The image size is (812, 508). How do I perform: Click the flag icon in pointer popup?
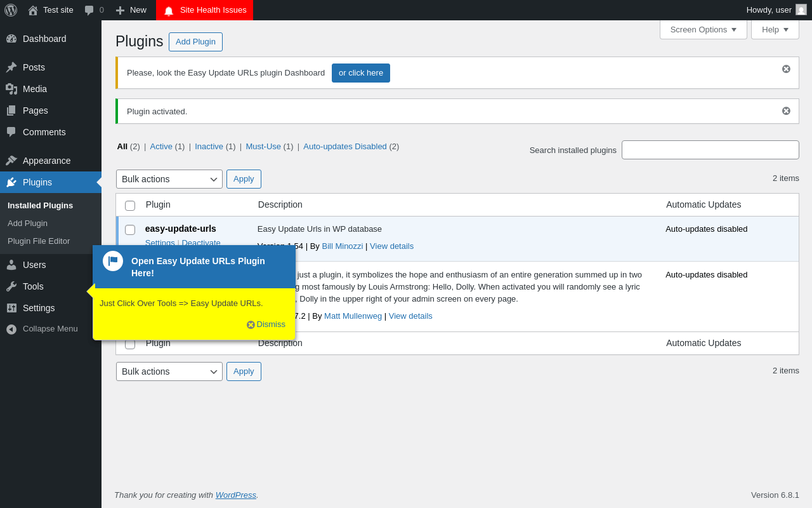click(113, 261)
